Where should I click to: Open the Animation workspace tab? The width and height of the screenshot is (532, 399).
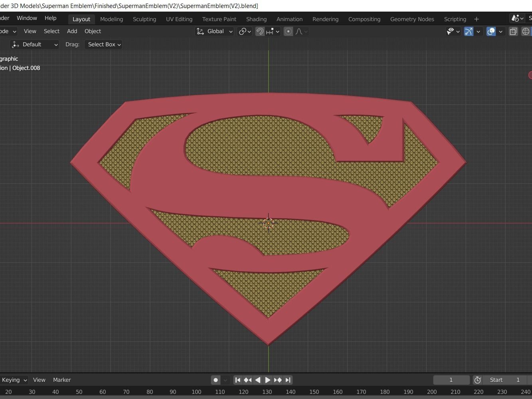[289, 19]
